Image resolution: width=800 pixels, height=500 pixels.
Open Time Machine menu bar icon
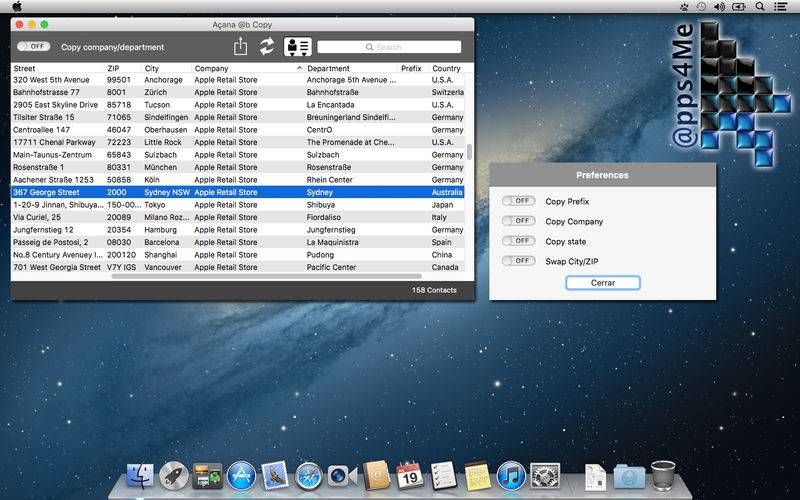click(x=702, y=7)
